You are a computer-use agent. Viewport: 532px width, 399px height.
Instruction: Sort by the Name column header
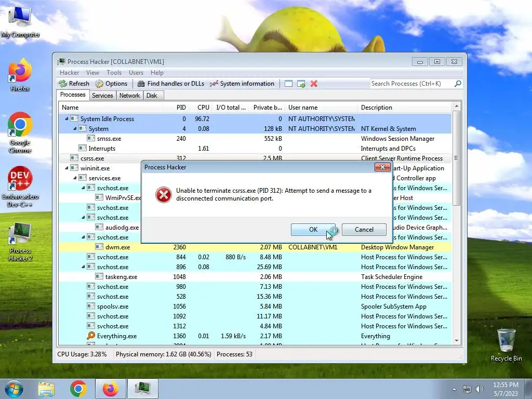click(x=111, y=108)
